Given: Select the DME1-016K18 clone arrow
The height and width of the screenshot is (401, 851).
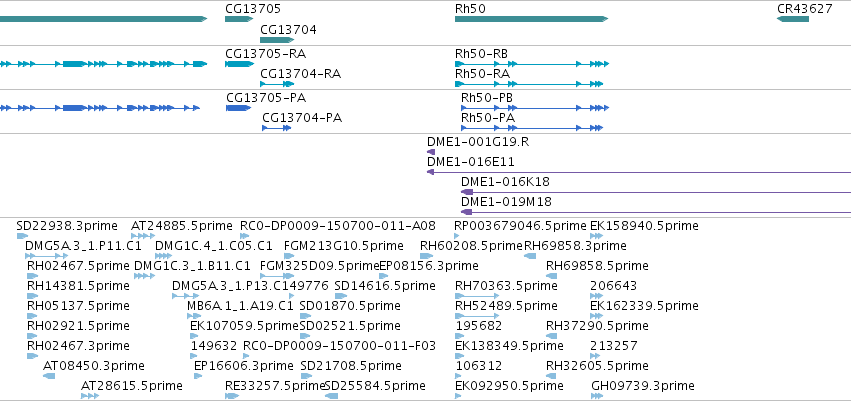Looking at the screenshot, I should [x=656, y=192].
